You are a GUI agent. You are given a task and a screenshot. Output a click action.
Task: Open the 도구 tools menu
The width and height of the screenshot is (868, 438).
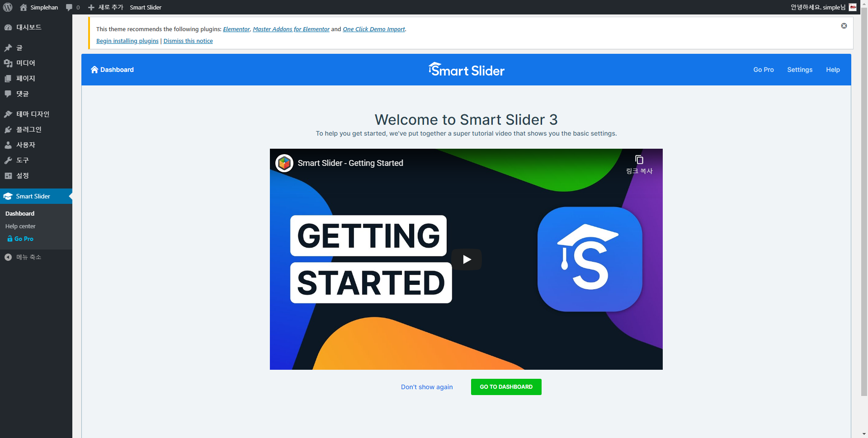[x=36, y=160]
